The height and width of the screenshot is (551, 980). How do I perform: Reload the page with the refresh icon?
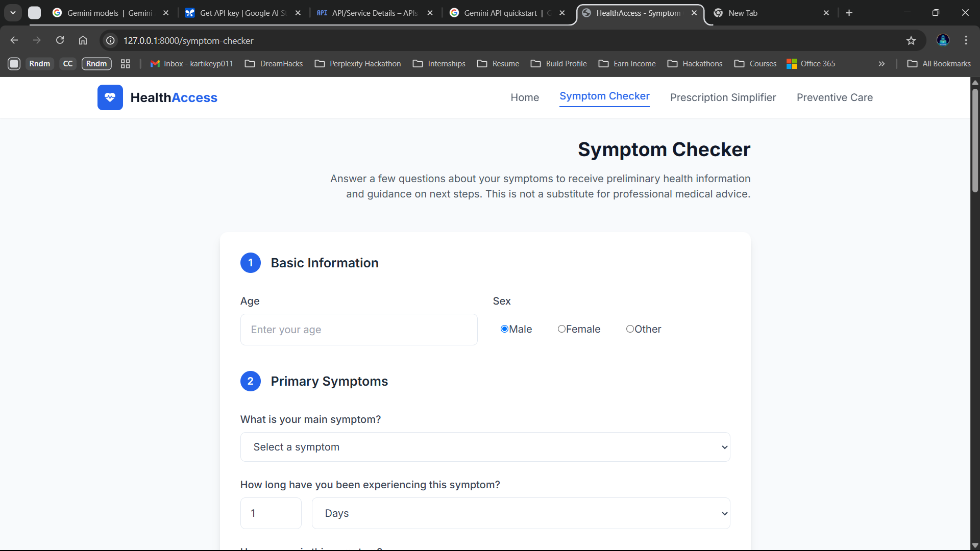pyautogui.click(x=60, y=40)
